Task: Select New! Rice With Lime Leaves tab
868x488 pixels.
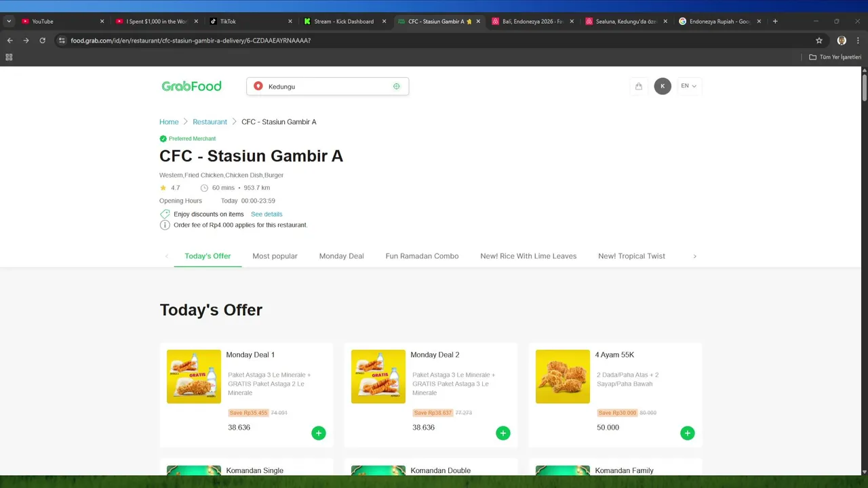Action: point(528,256)
